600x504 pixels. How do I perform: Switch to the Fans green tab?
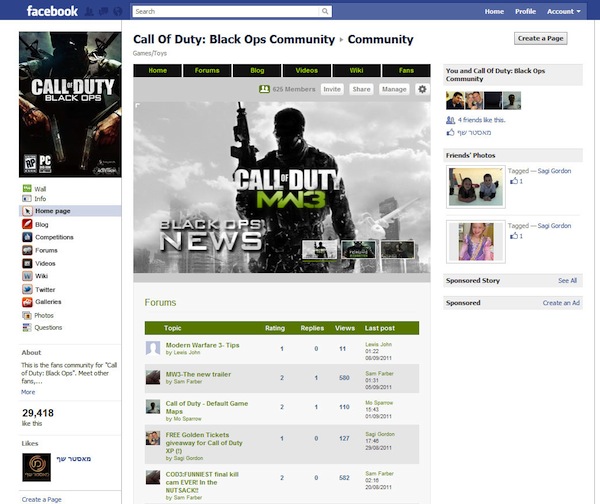pyautogui.click(x=406, y=70)
